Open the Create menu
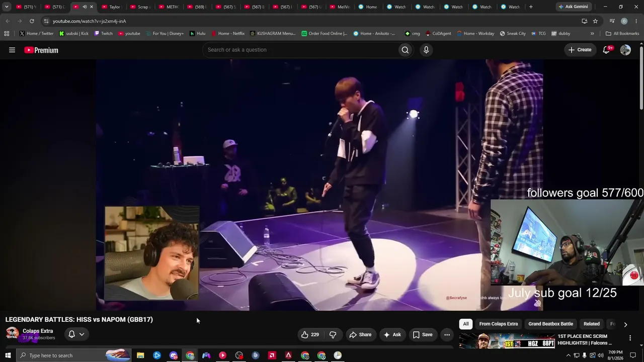This screenshot has width=644, height=362. (x=580, y=50)
